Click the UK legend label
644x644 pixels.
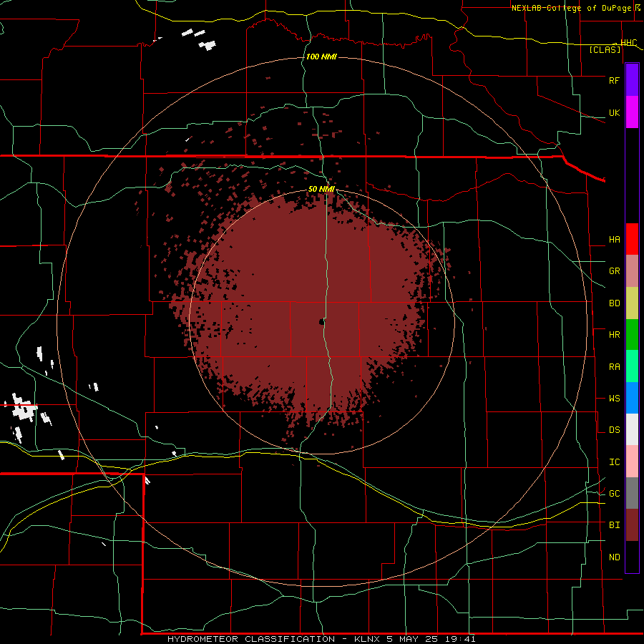614,112
